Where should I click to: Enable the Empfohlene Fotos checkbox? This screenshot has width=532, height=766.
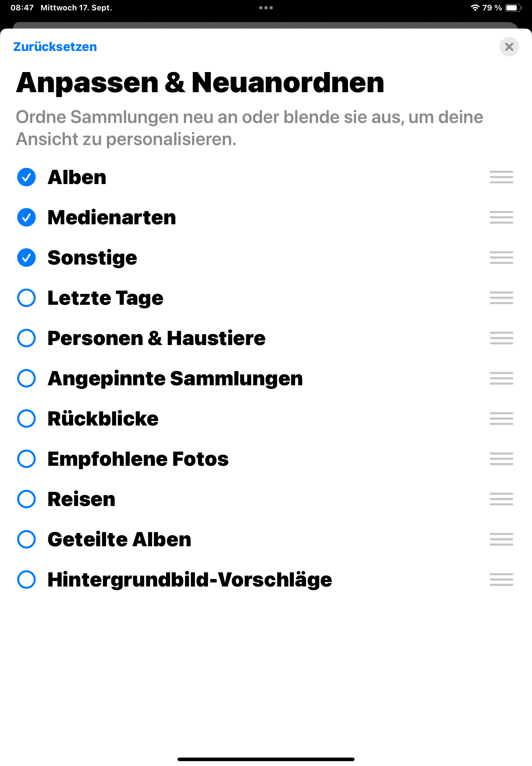[26, 459]
